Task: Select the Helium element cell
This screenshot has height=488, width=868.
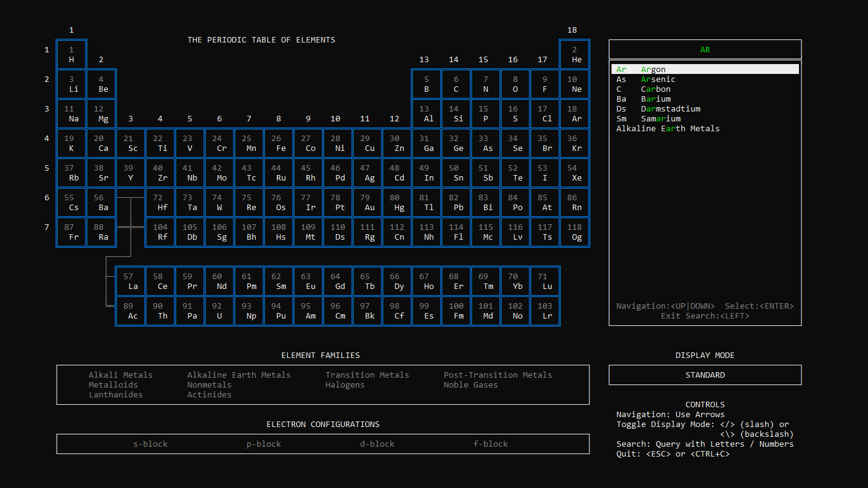Action: pos(575,54)
